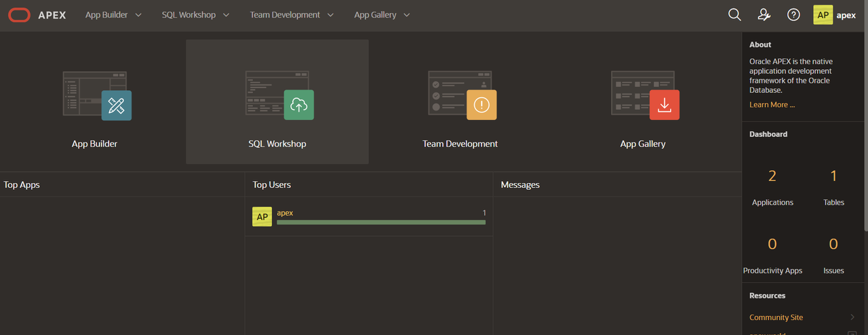Screen dimensions: 868x335
Task: Click the App Builder pencil-ruler icon
Action: pyautogui.click(x=117, y=105)
